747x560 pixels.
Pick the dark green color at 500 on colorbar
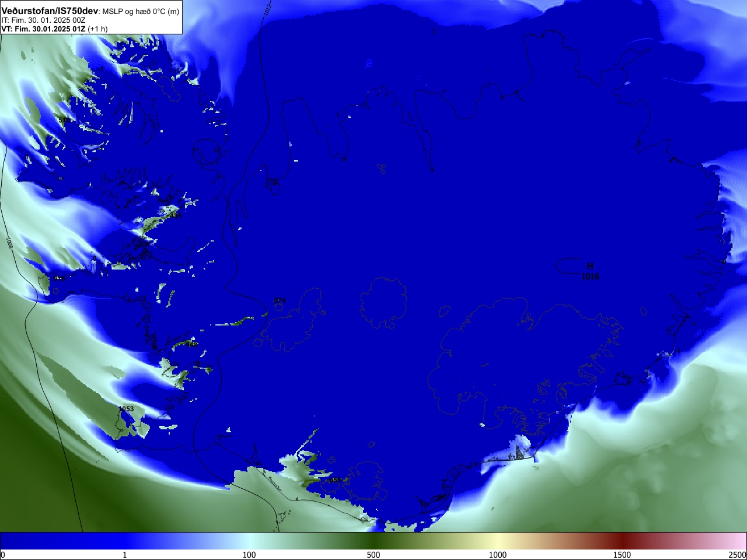tap(373, 541)
